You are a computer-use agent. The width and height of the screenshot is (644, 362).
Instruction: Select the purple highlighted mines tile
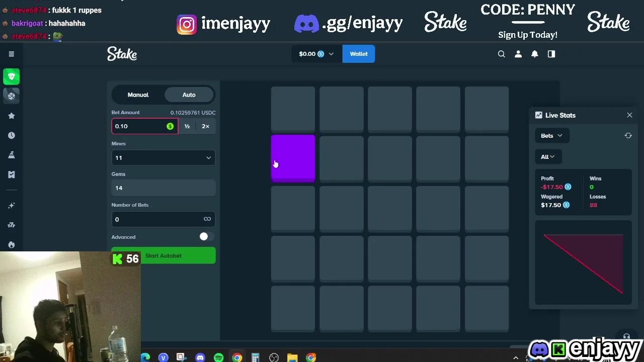tap(293, 158)
